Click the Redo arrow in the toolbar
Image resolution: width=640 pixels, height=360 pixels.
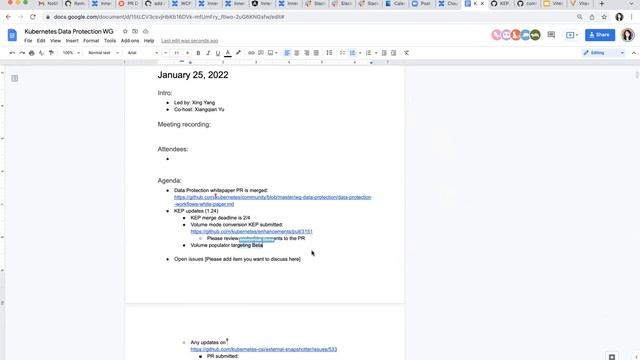(x=22, y=53)
